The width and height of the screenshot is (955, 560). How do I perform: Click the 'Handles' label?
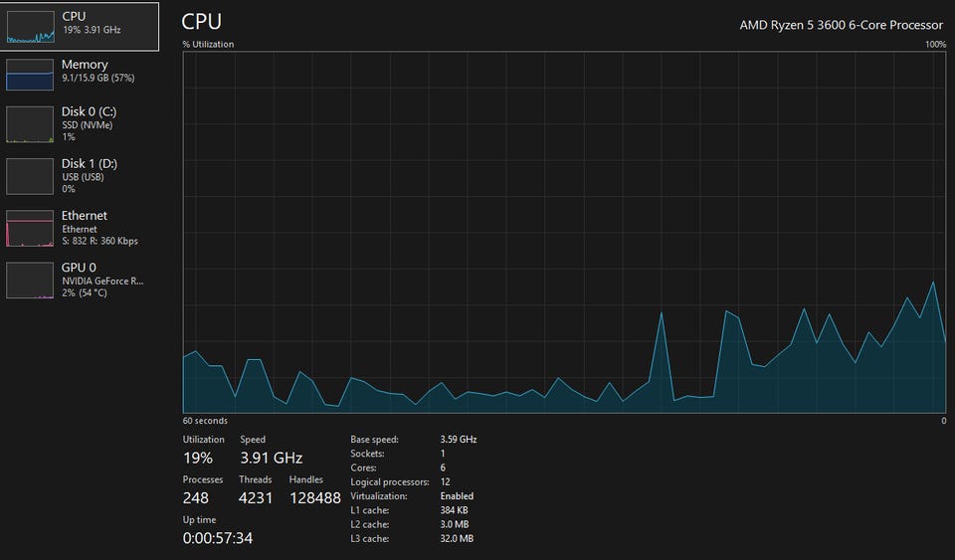(x=305, y=479)
